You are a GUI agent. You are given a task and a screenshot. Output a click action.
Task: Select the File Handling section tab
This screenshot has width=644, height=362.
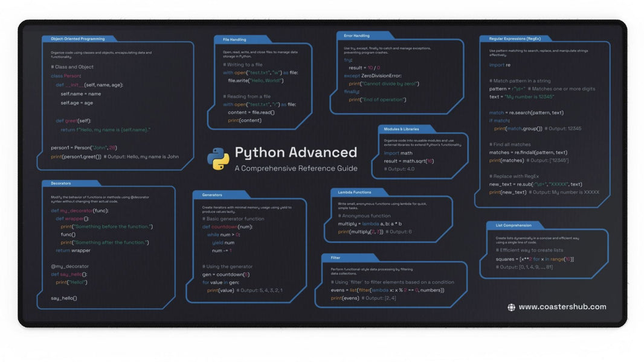(234, 39)
